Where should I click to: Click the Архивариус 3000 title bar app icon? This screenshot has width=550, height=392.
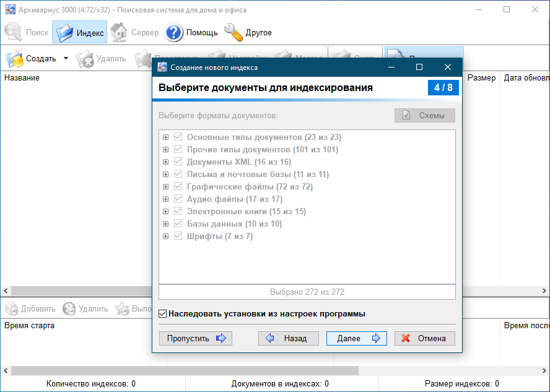10,9
